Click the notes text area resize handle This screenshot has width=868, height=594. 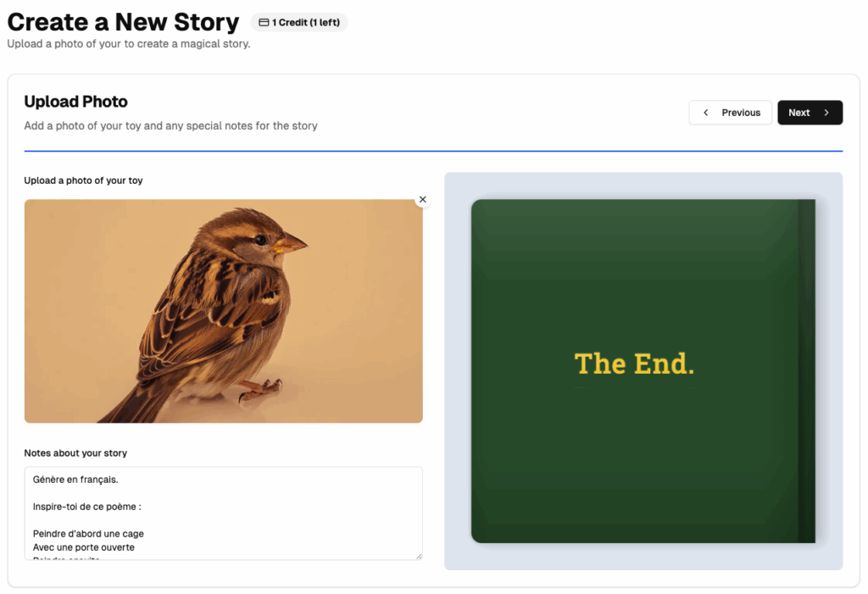[419, 556]
